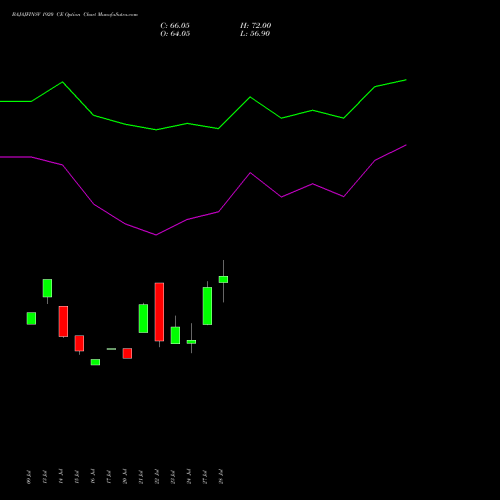Click the first green candle for 09 Jul

pos(31,318)
